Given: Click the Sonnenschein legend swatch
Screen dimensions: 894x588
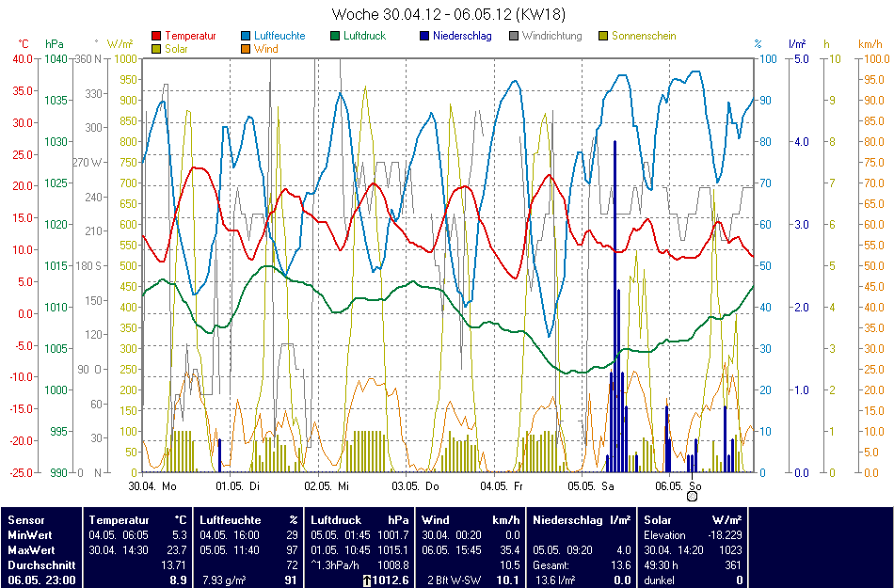Looking at the screenshot, I should click(x=604, y=36).
